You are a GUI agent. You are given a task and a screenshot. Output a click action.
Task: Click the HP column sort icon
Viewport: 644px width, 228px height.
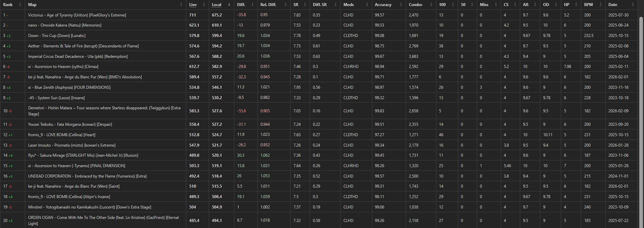575,5
